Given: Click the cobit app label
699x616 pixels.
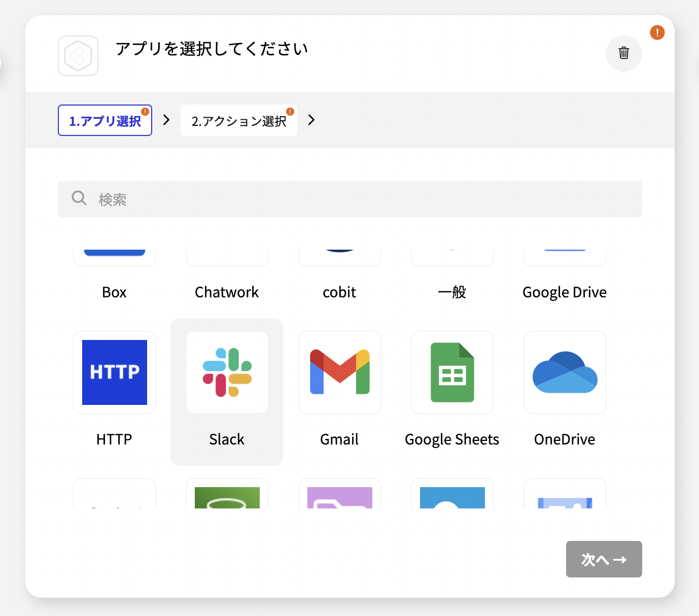Looking at the screenshot, I should pyautogui.click(x=340, y=292).
